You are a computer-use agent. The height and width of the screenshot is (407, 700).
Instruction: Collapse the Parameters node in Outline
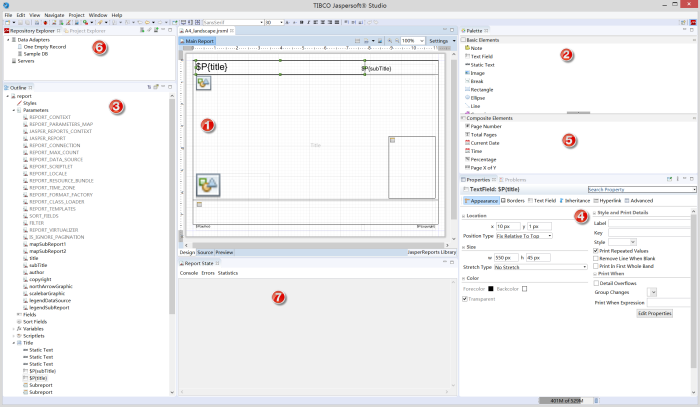[13, 110]
